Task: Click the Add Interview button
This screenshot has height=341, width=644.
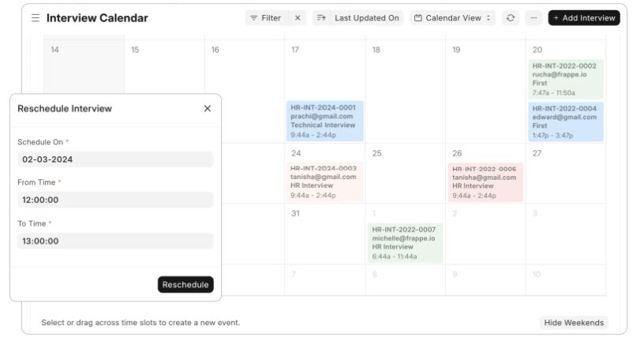Action: [x=584, y=18]
